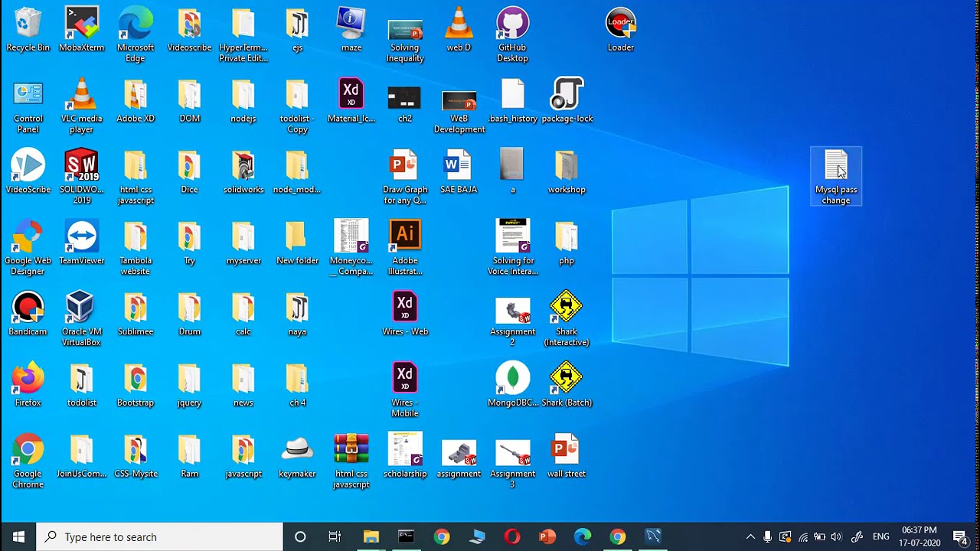Image resolution: width=980 pixels, height=551 pixels.
Task: Select the SOLIDWORKS 2019 desktop shortcut
Action: point(82,178)
